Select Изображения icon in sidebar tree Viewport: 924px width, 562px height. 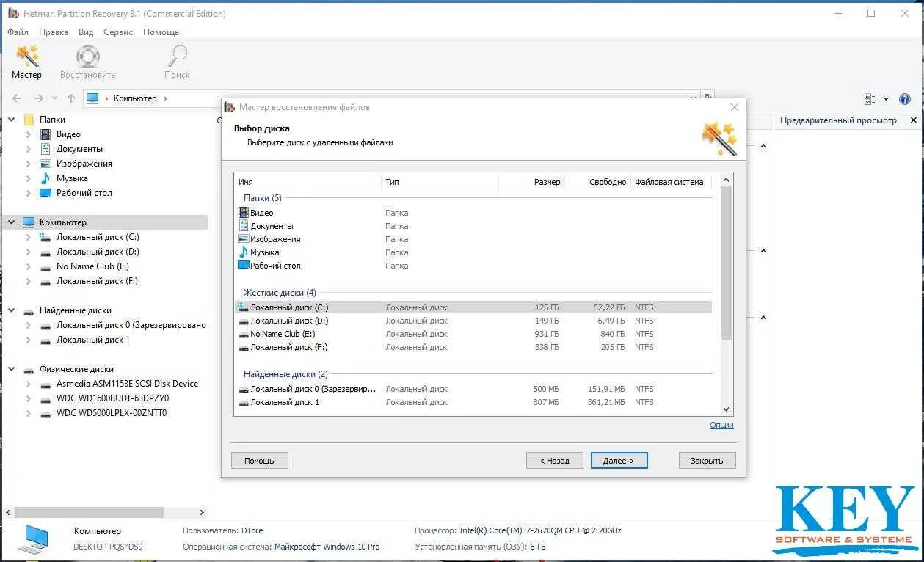tap(46, 164)
